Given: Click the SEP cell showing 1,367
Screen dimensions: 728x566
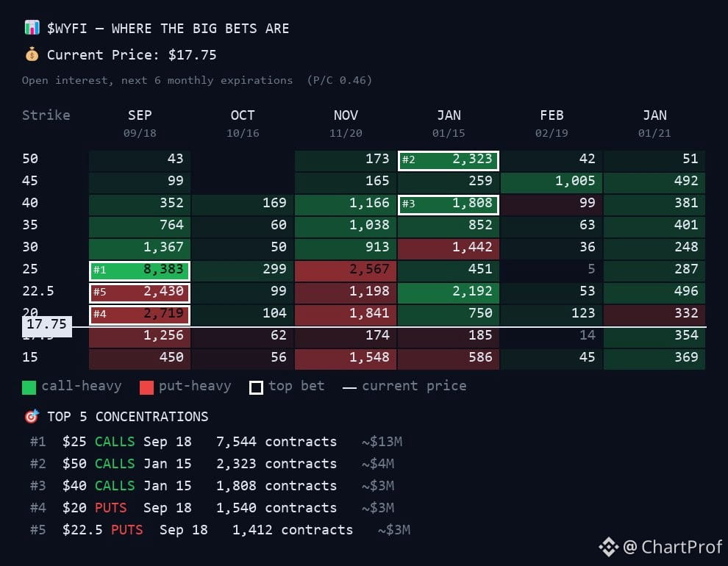Looking at the screenshot, I should [x=140, y=248].
